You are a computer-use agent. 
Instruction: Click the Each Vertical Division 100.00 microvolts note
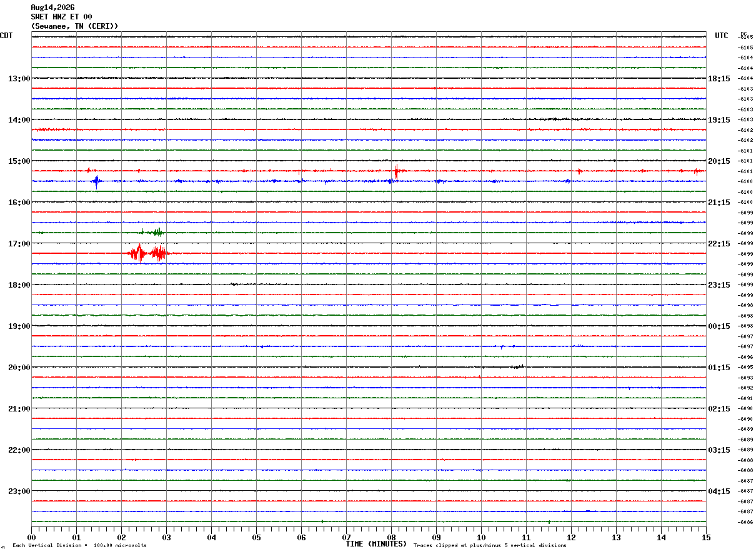(x=79, y=546)
